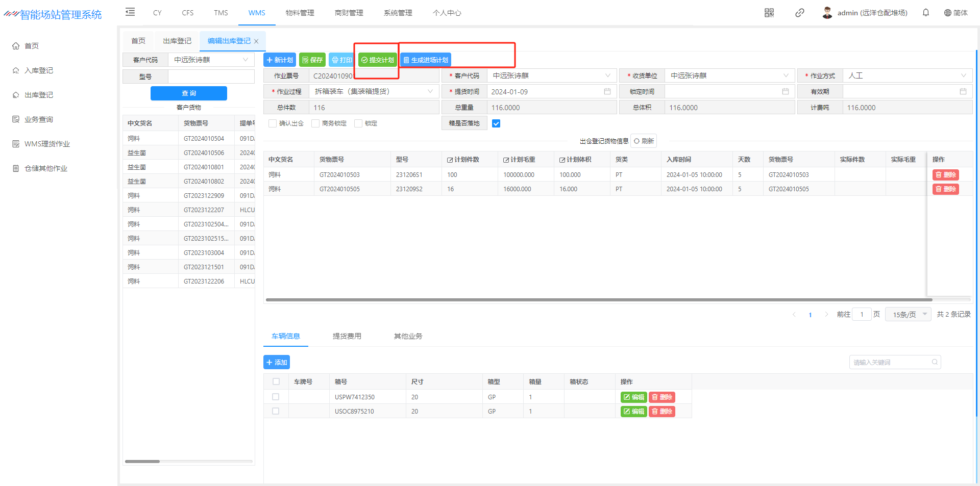The image size is (980, 486).
Task: Open the QR code icon in header
Action: point(769,13)
